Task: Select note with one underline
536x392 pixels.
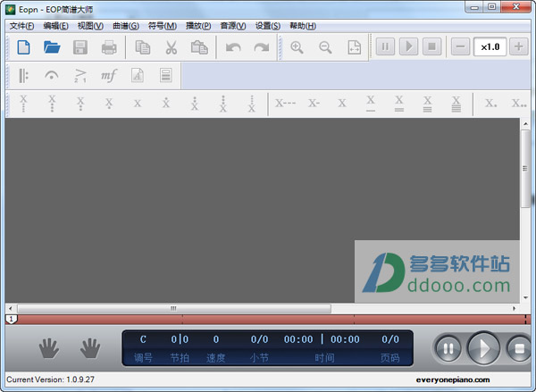Action: pos(371,104)
